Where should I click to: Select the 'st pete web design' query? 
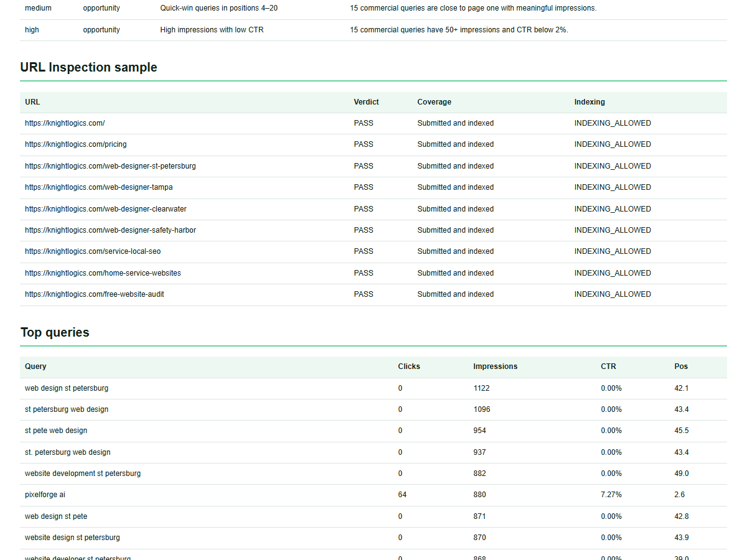pyautogui.click(x=56, y=431)
